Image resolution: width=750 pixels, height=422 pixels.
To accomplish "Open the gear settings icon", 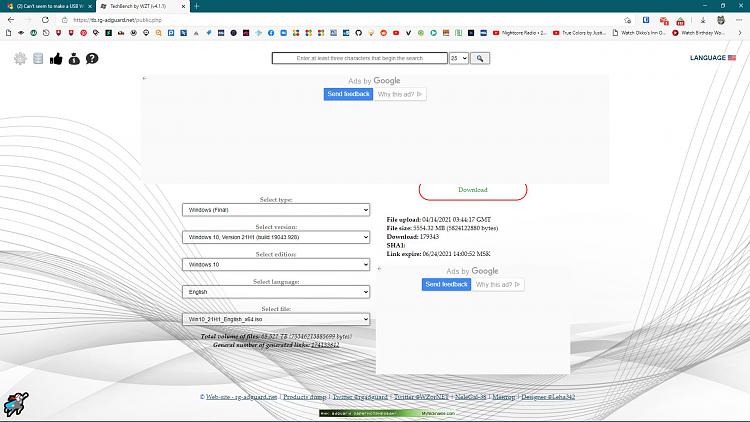I will coord(20,58).
